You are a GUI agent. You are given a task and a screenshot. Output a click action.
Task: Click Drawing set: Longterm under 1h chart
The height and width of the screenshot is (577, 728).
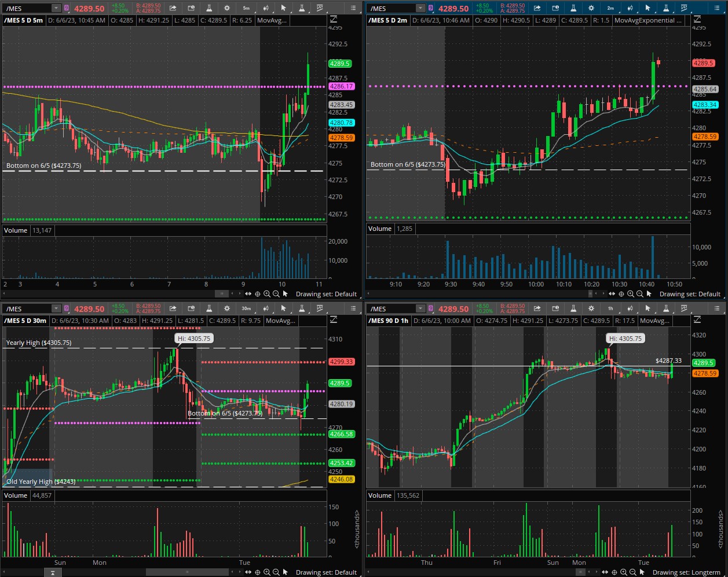point(687,572)
